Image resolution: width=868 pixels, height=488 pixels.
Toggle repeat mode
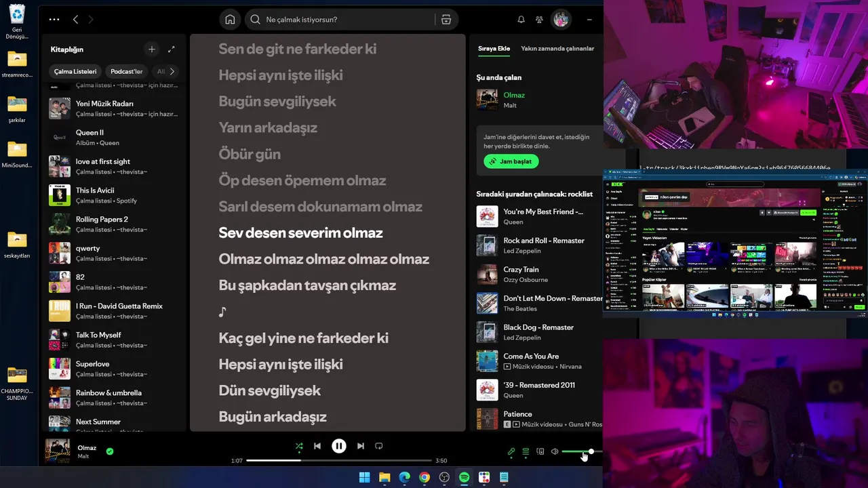coord(379,446)
